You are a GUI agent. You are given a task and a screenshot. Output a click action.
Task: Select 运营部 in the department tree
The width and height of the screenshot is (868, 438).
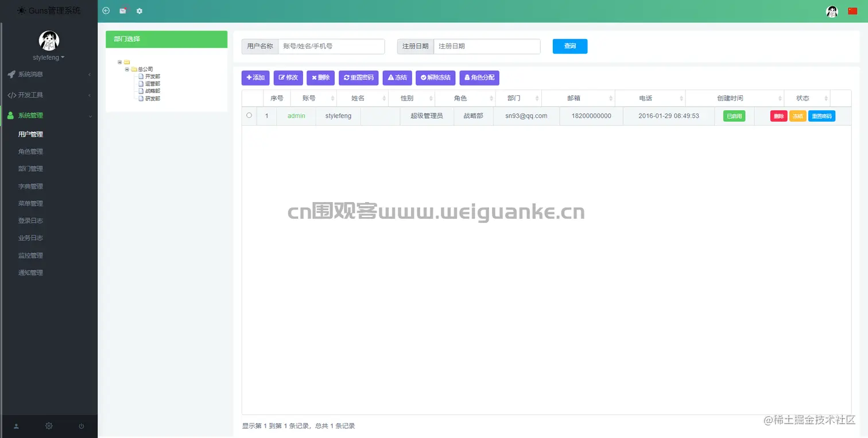[153, 84]
